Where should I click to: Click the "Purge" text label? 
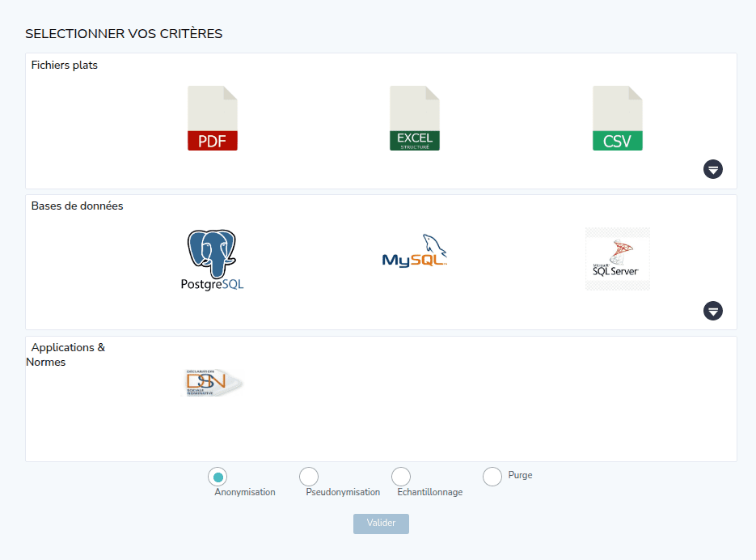pos(520,475)
